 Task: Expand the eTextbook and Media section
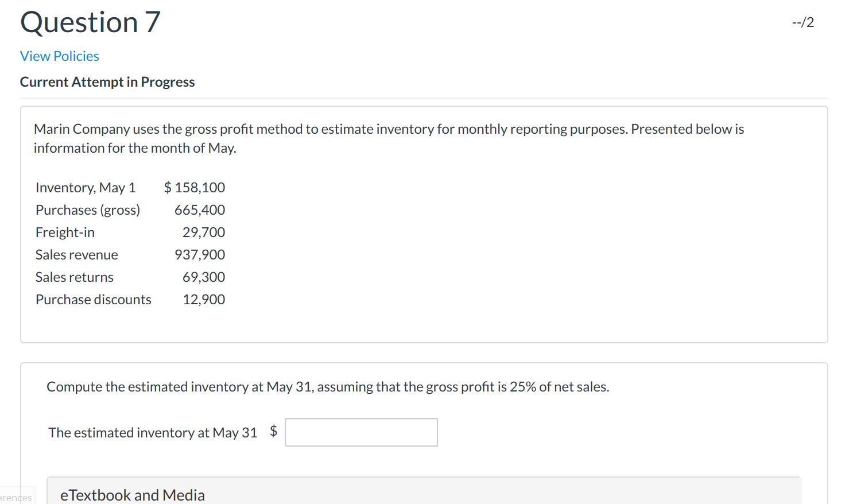(x=133, y=494)
